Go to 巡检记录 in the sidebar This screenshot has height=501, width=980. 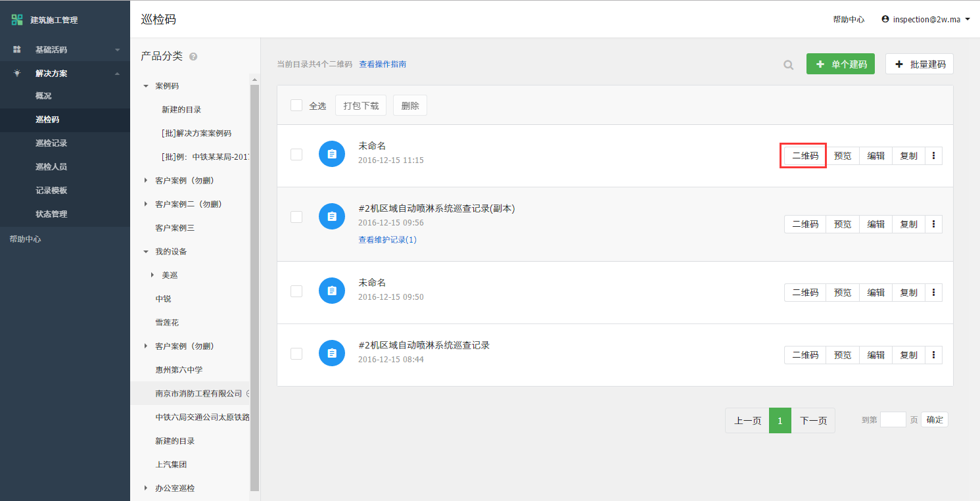[51, 143]
